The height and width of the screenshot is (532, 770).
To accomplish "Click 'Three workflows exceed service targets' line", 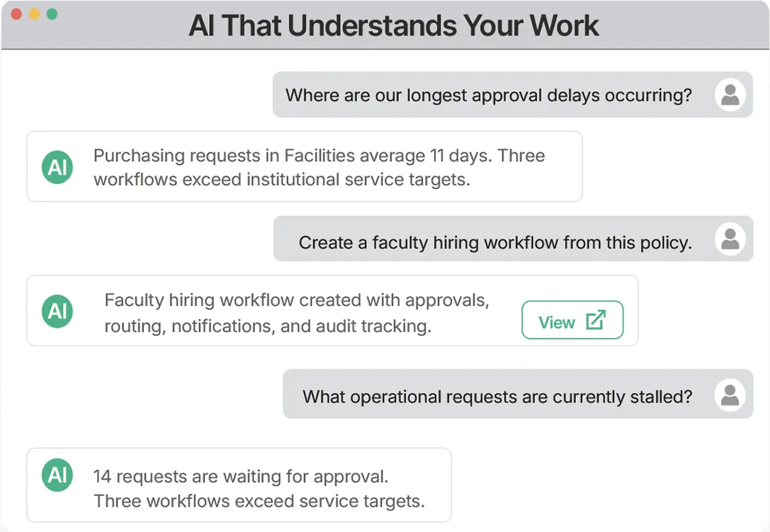I will 259,501.
